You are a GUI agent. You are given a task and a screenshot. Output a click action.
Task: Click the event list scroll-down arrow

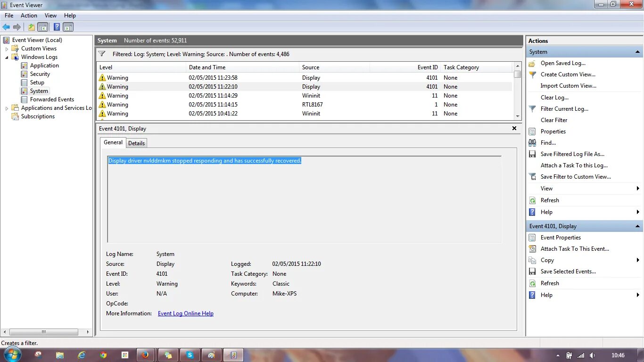pyautogui.click(x=518, y=116)
